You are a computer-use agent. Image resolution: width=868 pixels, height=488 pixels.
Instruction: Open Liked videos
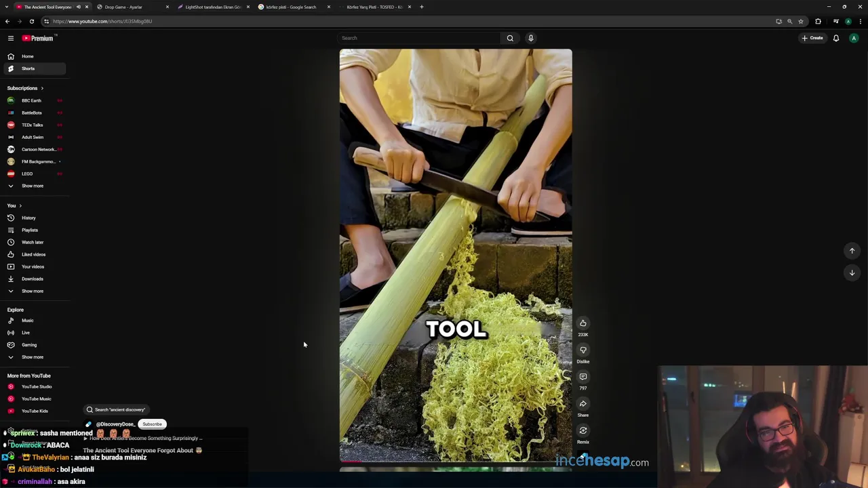(33, 254)
